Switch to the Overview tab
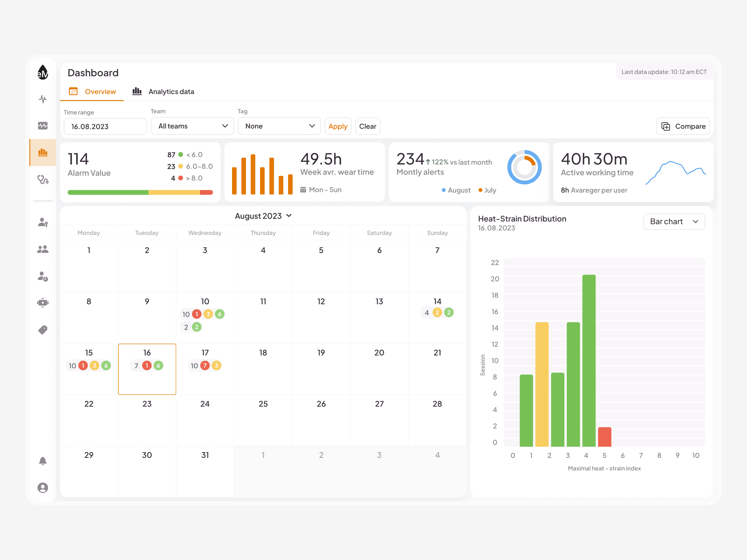The image size is (747, 560). [92, 92]
